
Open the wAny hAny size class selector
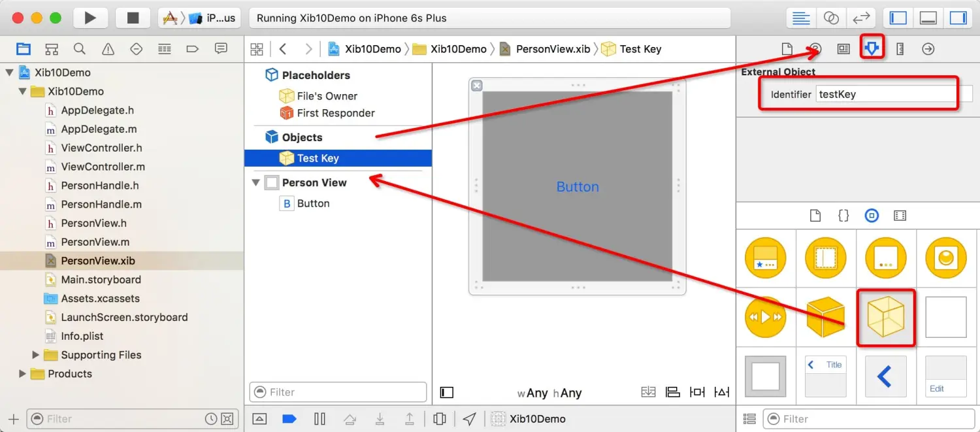pos(549,393)
